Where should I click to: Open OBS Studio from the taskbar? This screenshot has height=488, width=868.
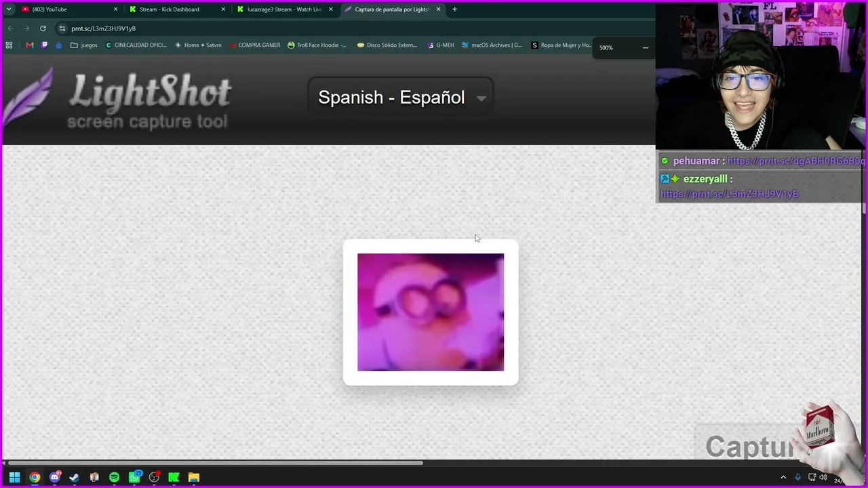[154, 477]
